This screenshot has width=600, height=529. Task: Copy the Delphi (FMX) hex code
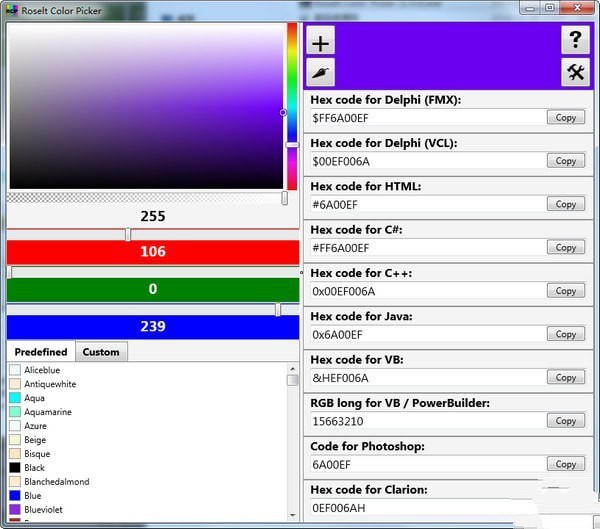[x=566, y=118]
